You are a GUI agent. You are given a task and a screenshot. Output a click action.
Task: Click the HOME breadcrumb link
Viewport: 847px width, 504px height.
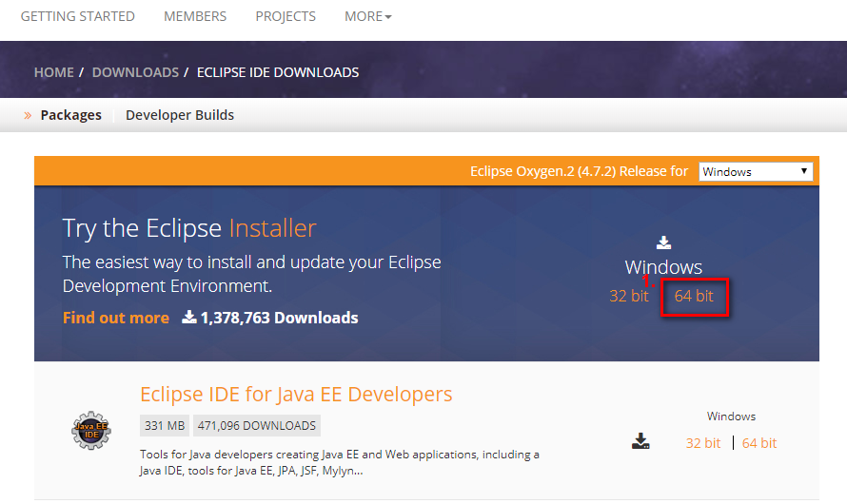click(x=54, y=72)
